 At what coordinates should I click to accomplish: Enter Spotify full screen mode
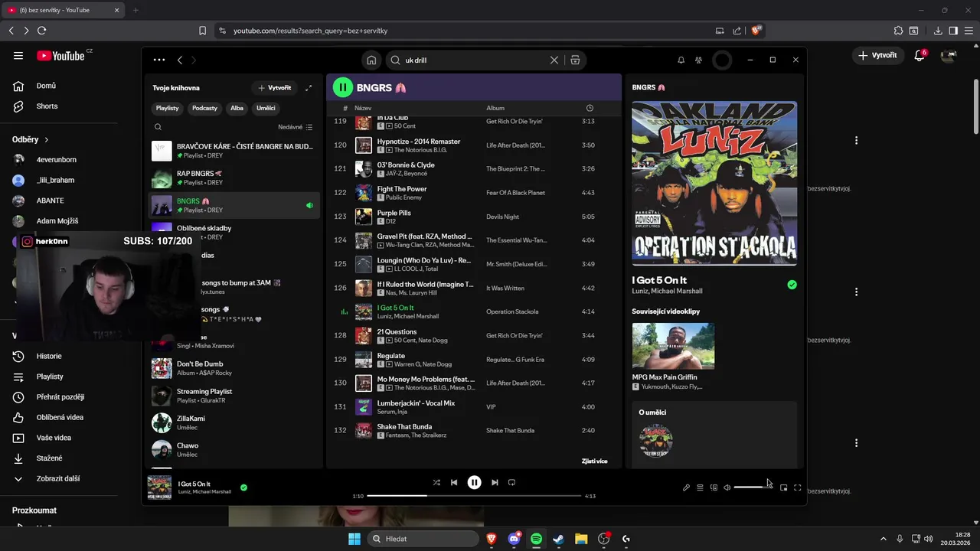(797, 487)
